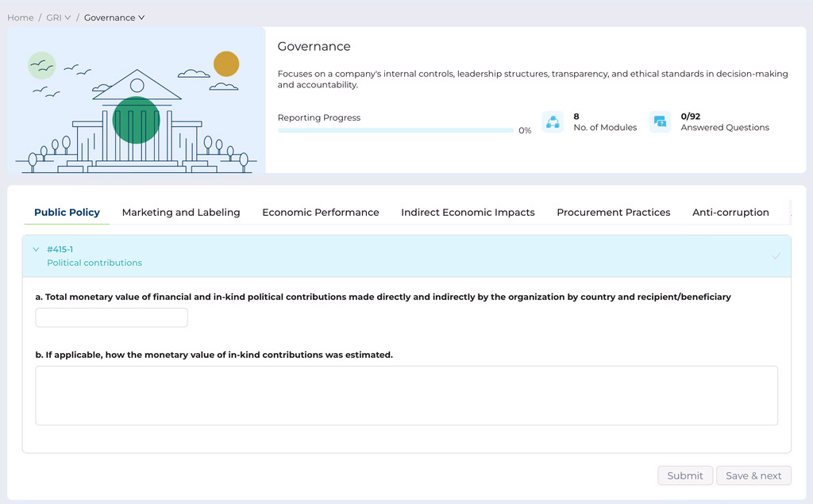Click the checkmark icon on #415-1 row

pyautogui.click(x=776, y=256)
